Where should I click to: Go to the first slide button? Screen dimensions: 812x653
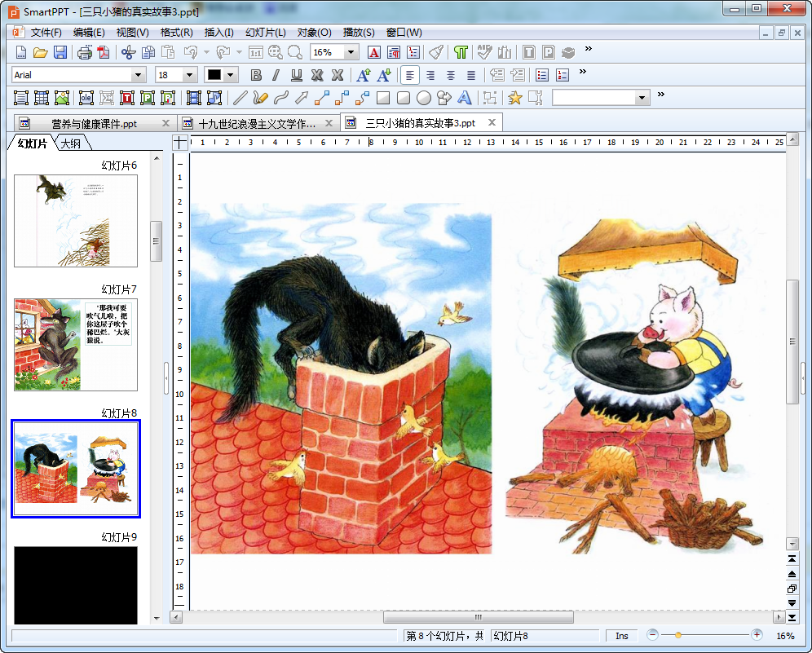(x=792, y=558)
